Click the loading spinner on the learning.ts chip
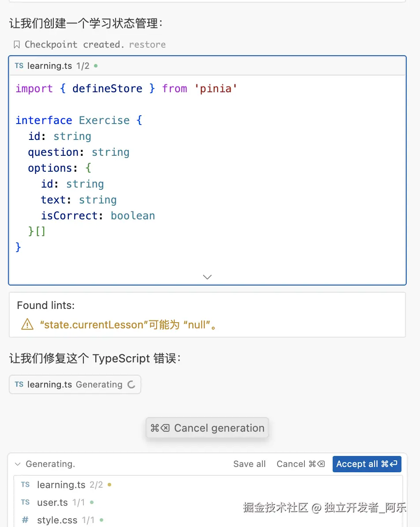The height and width of the screenshot is (527, 420). [x=131, y=384]
